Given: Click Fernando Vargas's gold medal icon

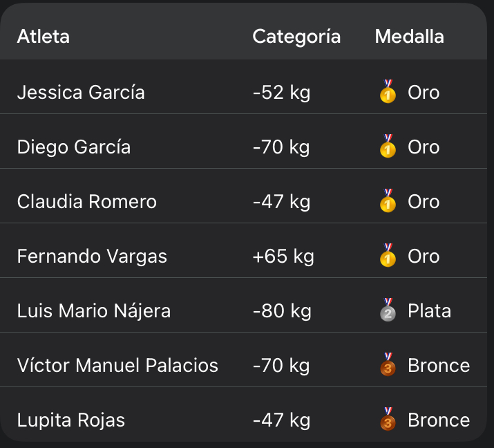Looking at the screenshot, I should pyautogui.click(x=388, y=256).
